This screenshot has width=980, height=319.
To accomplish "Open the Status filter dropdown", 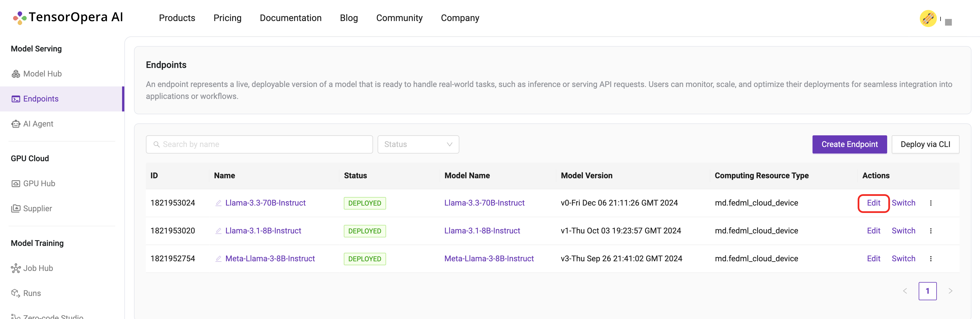I will coord(418,144).
